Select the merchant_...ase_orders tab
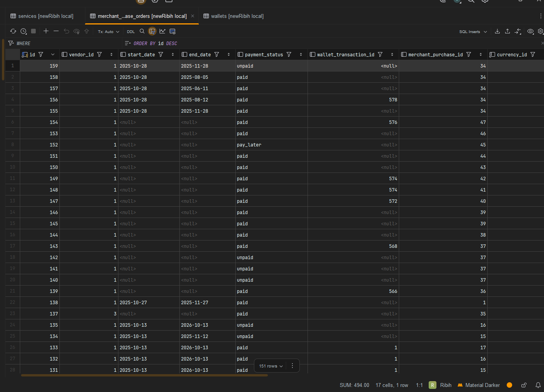544x392 pixels. click(x=142, y=16)
